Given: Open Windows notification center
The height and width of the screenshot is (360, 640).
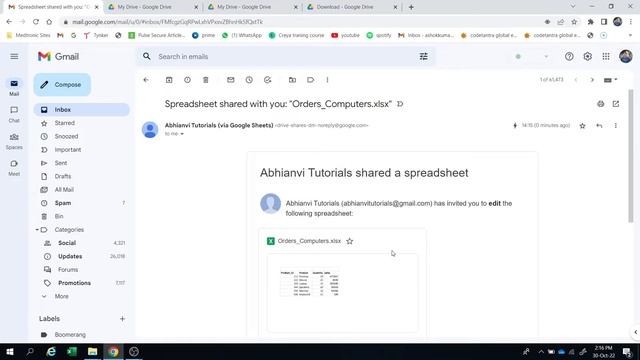Looking at the screenshot, I should (x=627, y=351).
